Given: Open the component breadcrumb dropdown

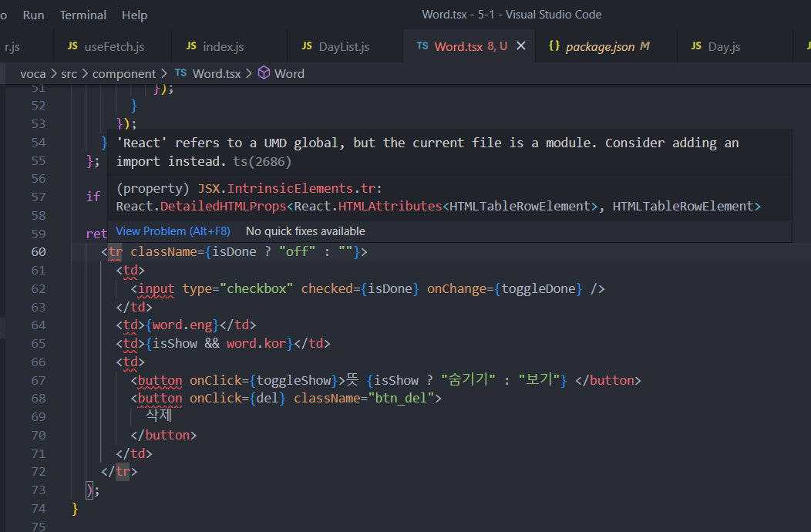Looking at the screenshot, I should (123, 73).
